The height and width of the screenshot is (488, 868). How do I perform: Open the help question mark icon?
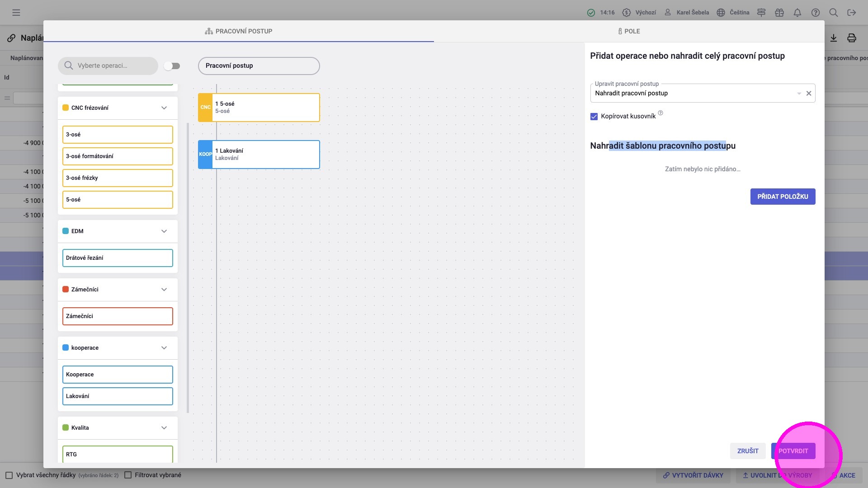point(815,13)
